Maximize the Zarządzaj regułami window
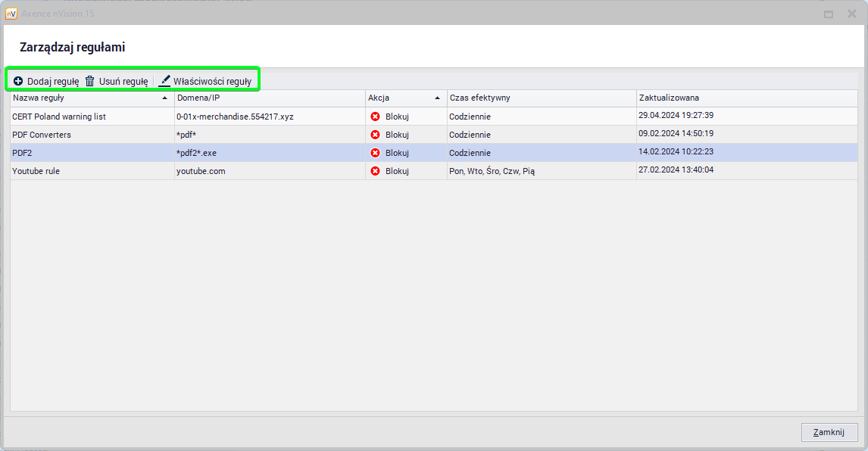The image size is (868, 451). 829,14
